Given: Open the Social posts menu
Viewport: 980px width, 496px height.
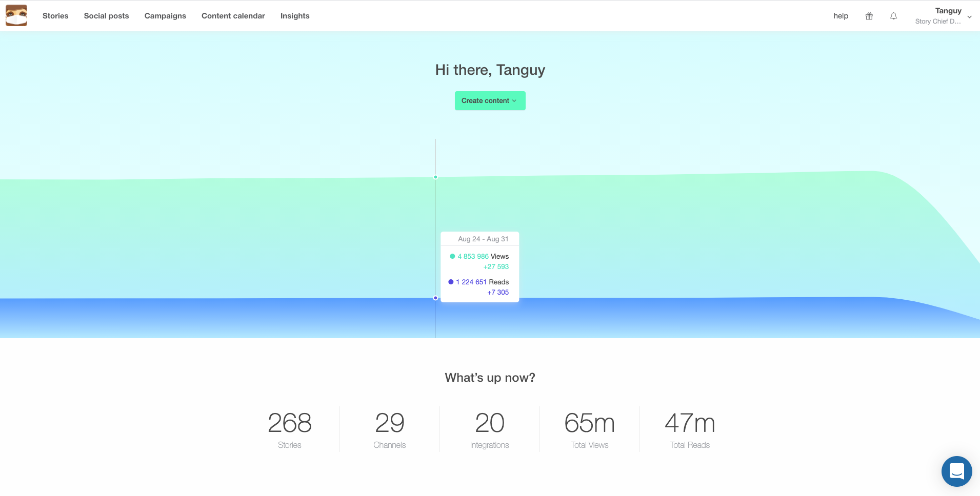Looking at the screenshot, I should click(106, 16).
